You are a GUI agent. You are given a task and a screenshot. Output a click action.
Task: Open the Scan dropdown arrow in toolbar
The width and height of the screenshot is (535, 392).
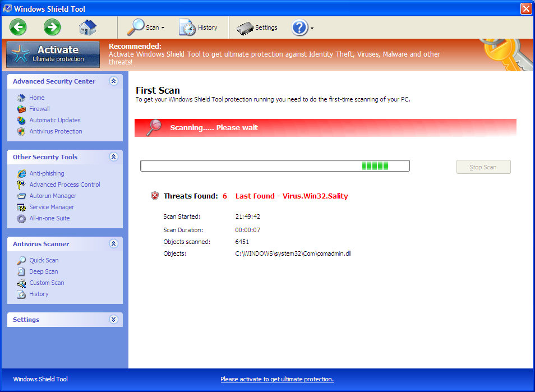[163, 28]
